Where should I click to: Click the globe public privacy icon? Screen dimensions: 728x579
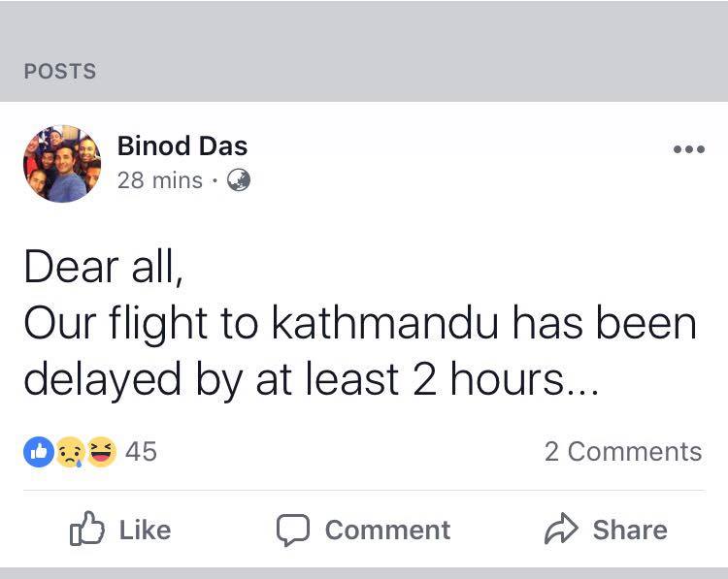[238, 180]
